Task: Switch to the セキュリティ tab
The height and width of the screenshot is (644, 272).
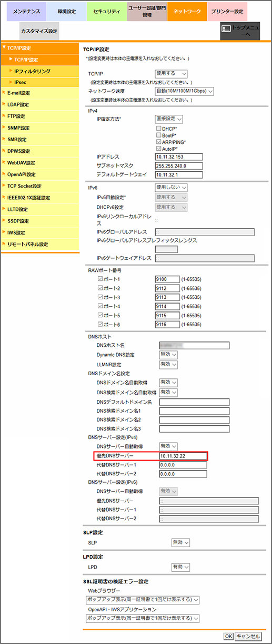Action: tap(106, 11)
